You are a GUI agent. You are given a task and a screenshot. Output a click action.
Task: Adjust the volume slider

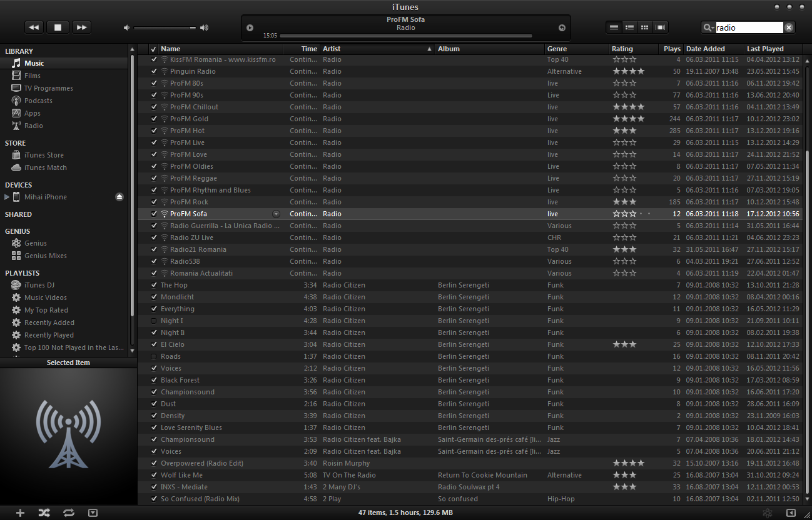click(x=165, y=27)
